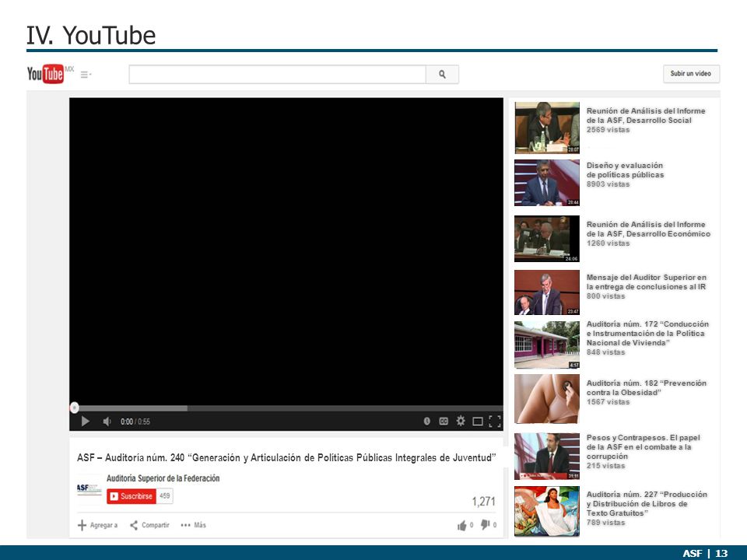Open the guide menu next to YouTube logo
Viewport: 747px width, 560px height.
[x=86, y=75]
